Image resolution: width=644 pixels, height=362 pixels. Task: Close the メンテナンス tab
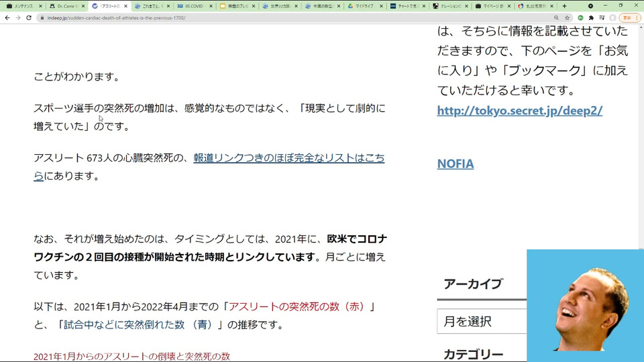coord(41,6)
